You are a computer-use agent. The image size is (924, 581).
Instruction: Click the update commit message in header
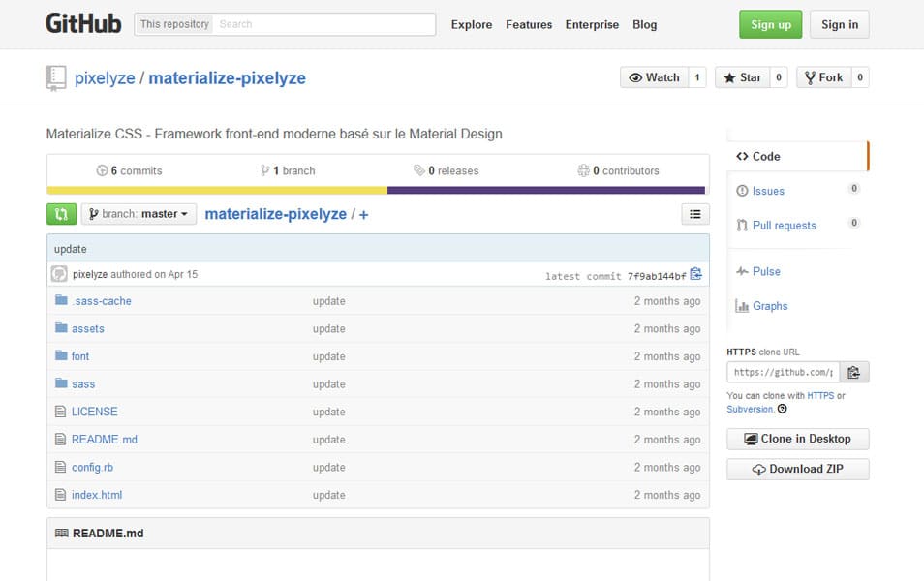tap(70, 249)
